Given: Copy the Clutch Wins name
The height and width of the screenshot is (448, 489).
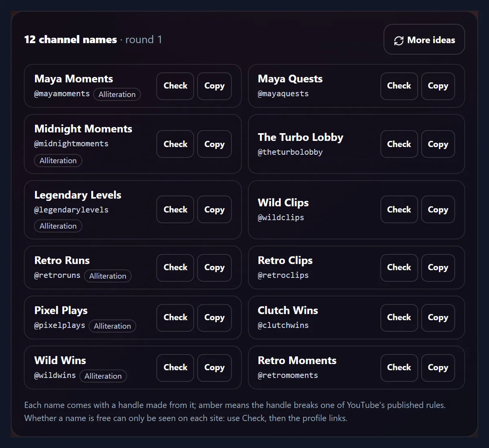Looking at the screenshot, I should [438, 318].
